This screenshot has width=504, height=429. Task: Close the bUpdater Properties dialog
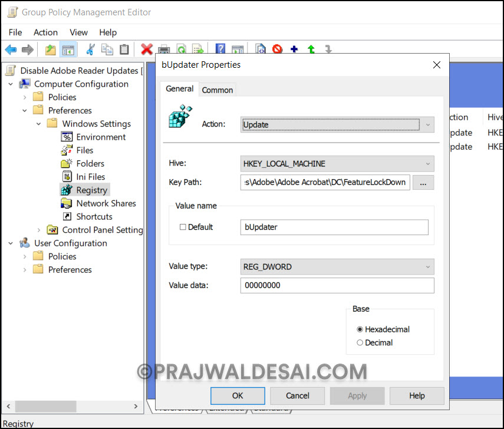(x=436, y=65)
